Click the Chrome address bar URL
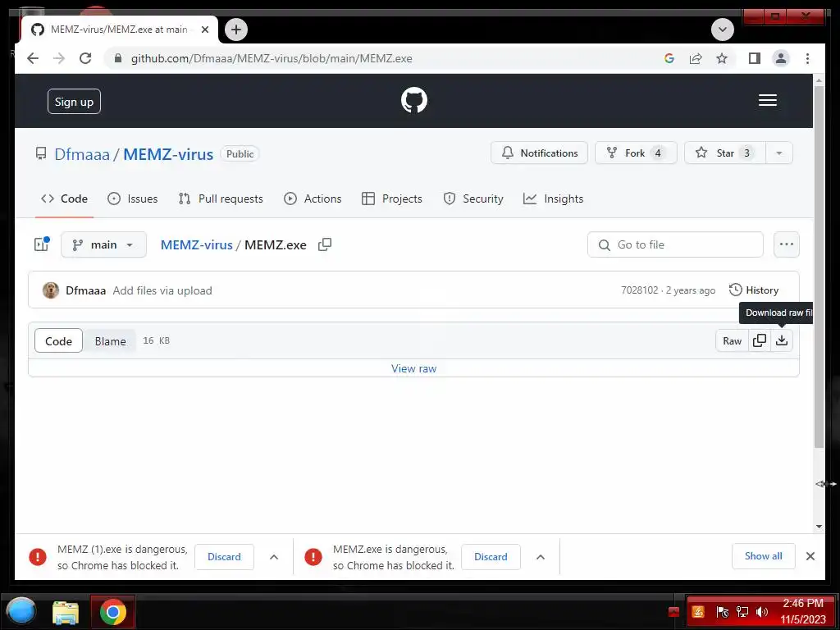The height and width of the screenshot is (630, 840). tap(272, 58)
